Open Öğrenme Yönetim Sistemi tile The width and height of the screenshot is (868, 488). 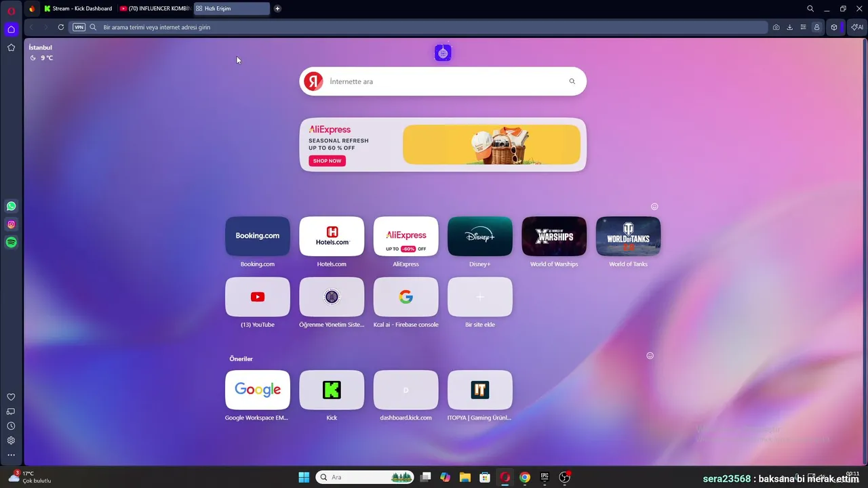coord(332,297)
